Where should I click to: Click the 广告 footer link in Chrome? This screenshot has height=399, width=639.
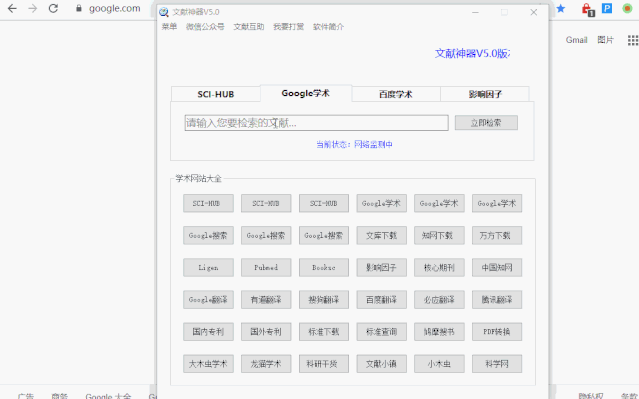(x=26, y=396)
